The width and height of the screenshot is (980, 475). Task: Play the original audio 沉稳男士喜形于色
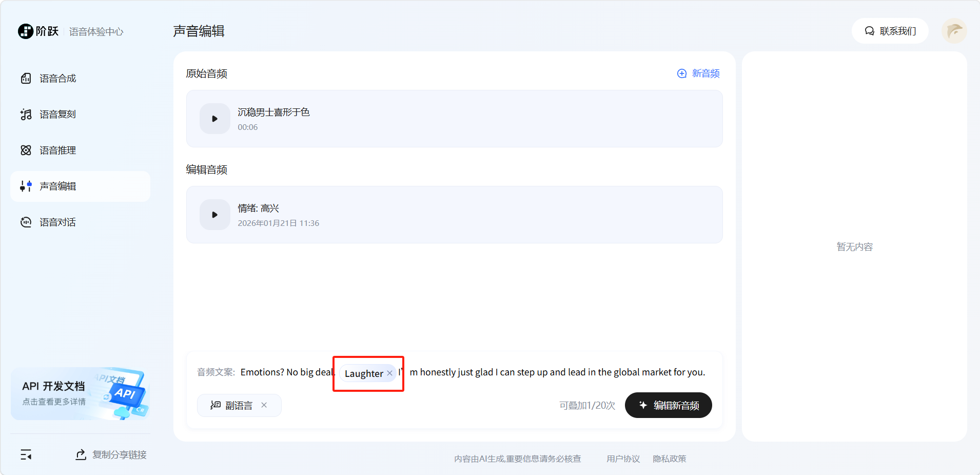coord(214,119)
